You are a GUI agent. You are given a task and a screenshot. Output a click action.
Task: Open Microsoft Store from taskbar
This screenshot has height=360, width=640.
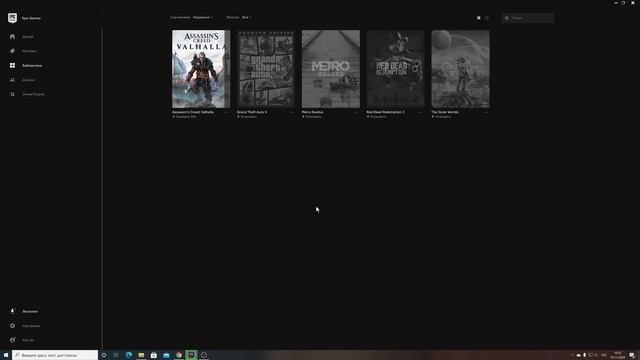[154, 355]
